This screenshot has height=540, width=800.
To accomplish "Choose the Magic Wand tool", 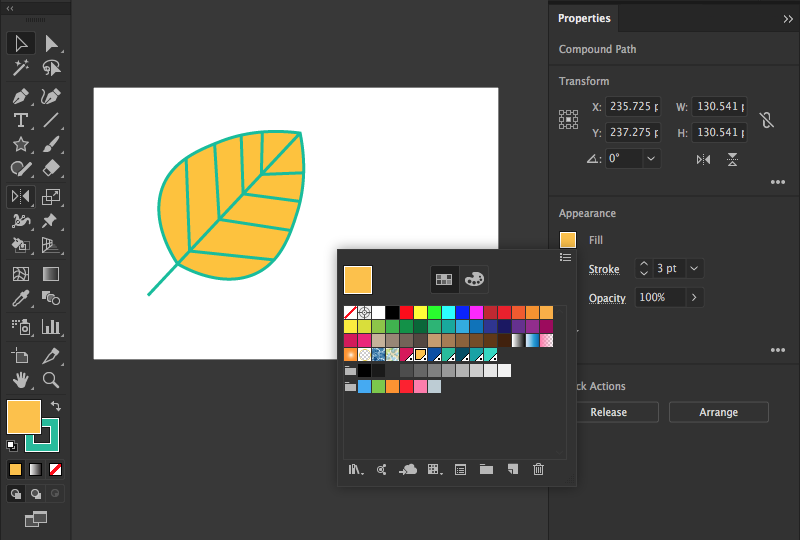I will click(x=20, y=68).
